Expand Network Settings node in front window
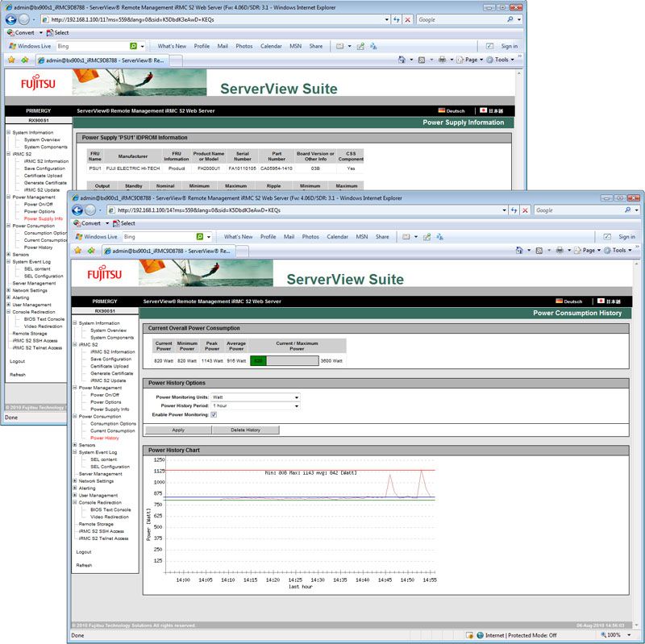645x644 pixels. [75, 480]
